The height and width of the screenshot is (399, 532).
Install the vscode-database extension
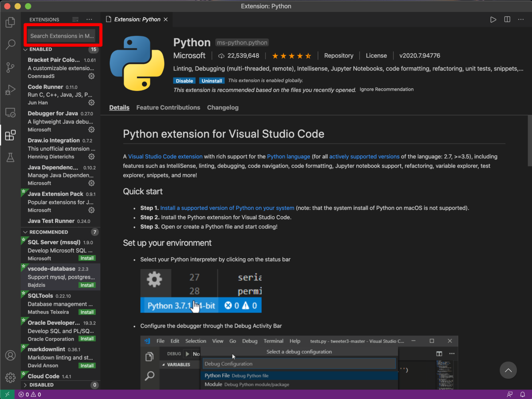pos(87,285)
